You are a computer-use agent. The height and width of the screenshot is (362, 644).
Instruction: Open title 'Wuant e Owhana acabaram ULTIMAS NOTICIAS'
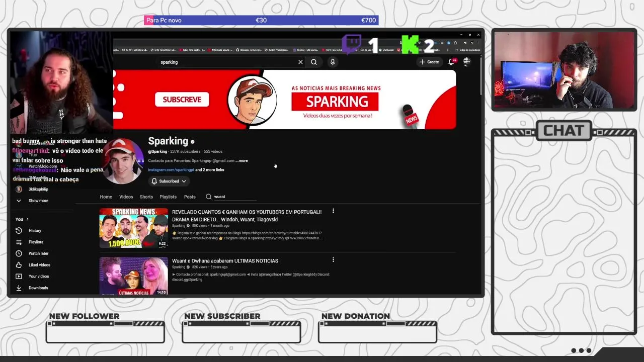pyautogui.click(x=225, y=261)
